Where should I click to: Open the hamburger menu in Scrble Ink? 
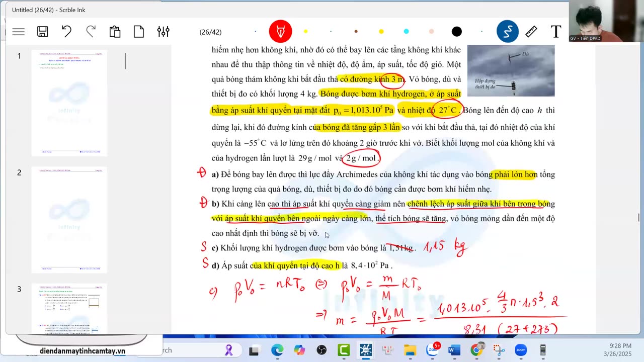(19, 32)
